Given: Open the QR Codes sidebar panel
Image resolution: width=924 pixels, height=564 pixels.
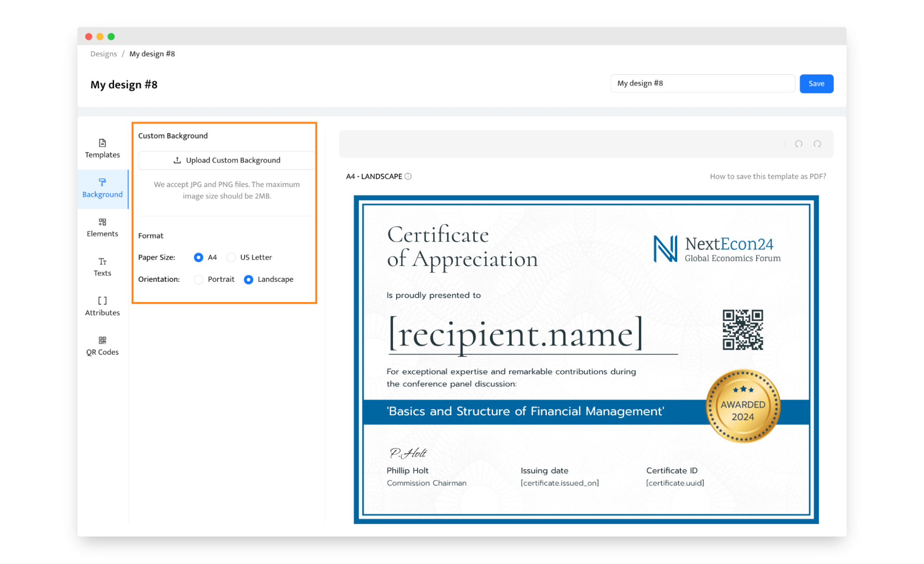Looking at the screenshot, I should click(x=102, y=346).
